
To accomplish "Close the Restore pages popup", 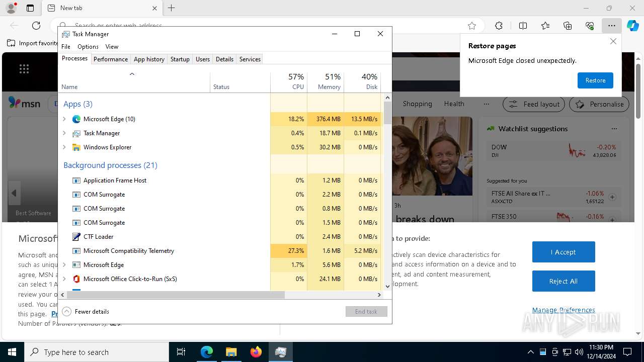I will (613, 42).
